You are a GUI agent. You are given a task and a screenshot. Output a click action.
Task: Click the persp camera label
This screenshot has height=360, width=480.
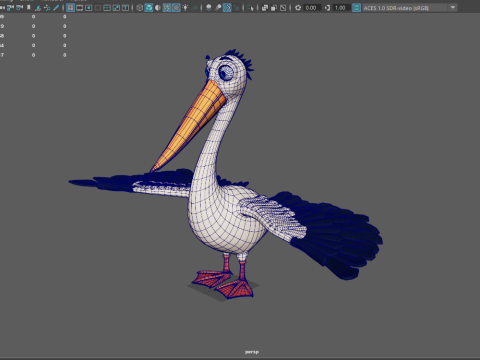pyautogui.click(x=252, y=352)
